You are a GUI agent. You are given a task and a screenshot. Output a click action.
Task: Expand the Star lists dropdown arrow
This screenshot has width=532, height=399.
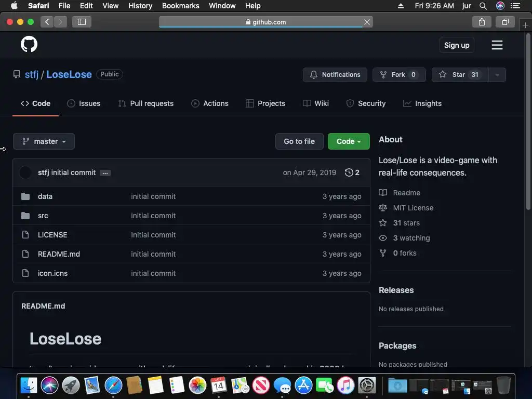(x=497, y=75)
